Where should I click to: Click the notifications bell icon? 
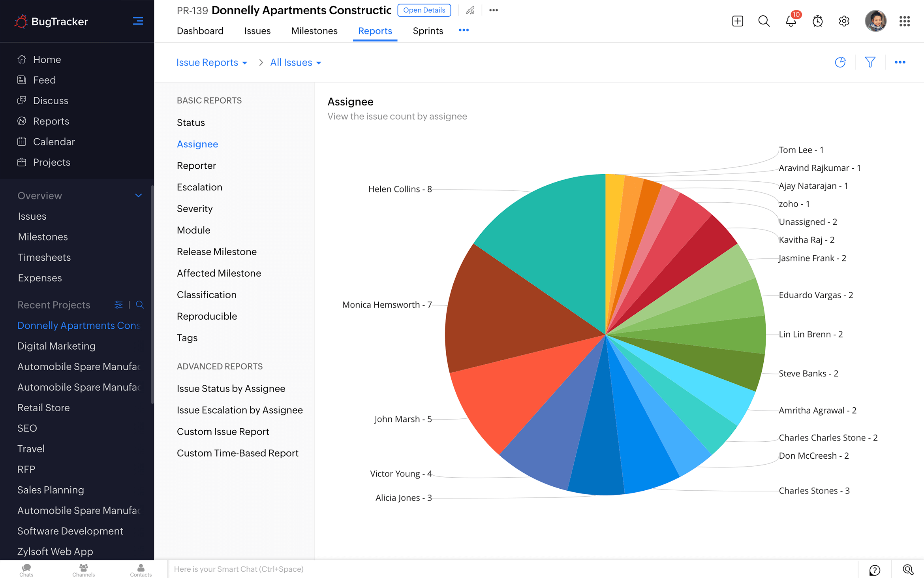pyautogui.click(x=791, y=21)
